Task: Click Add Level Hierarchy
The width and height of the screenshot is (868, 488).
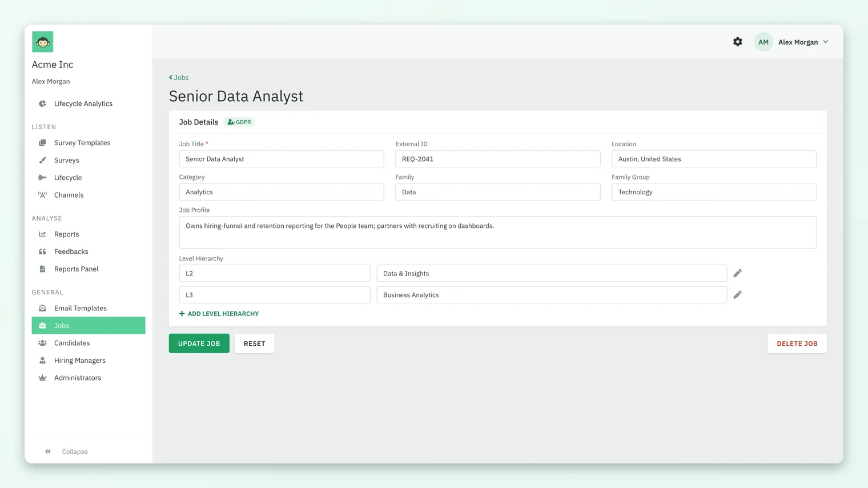Action: coord(219,314)
